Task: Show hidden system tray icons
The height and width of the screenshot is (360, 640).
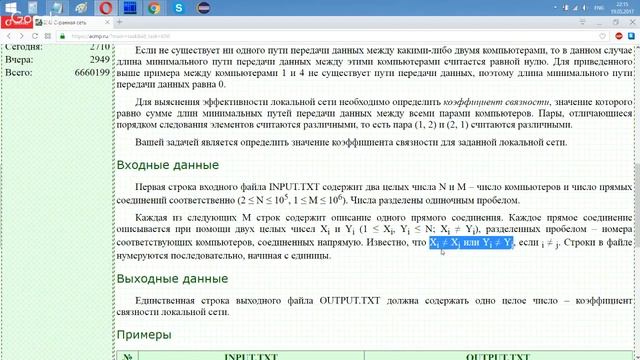Action: pos(555,8)
